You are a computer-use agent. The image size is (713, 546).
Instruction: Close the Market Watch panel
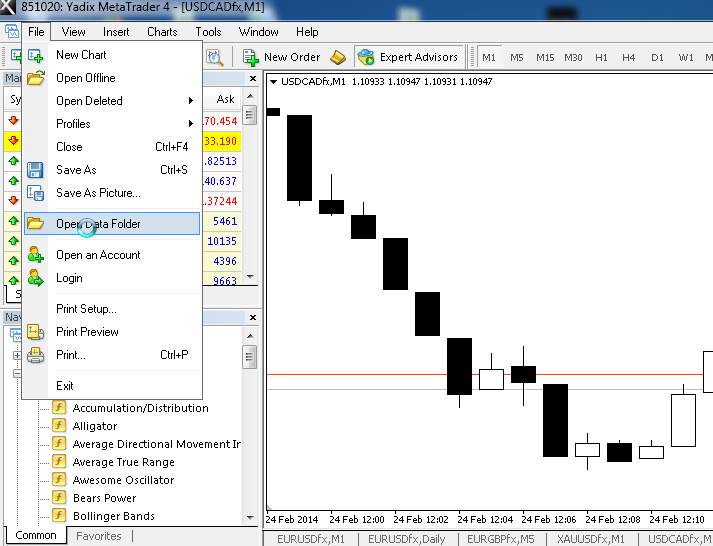[253, 79]
